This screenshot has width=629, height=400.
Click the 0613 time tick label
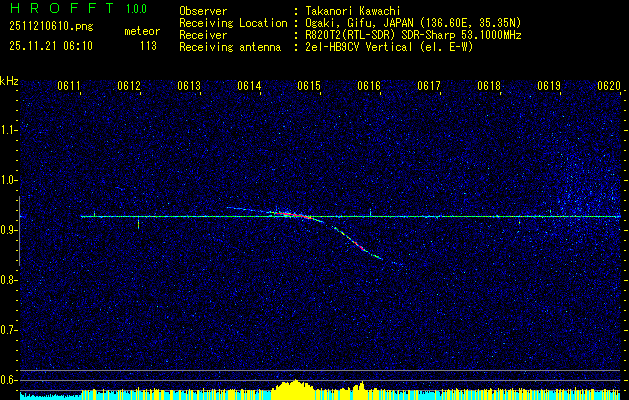(x=189, y=87)
